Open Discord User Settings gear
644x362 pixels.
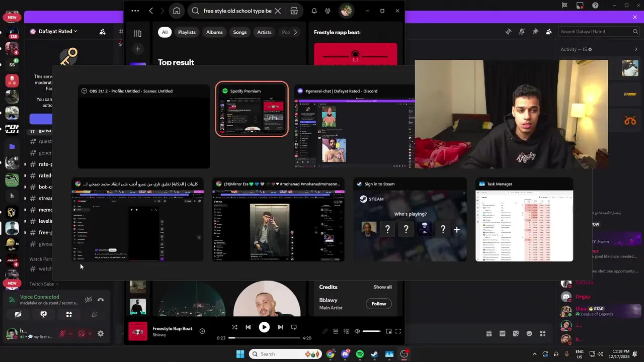[x=101, y=333]
